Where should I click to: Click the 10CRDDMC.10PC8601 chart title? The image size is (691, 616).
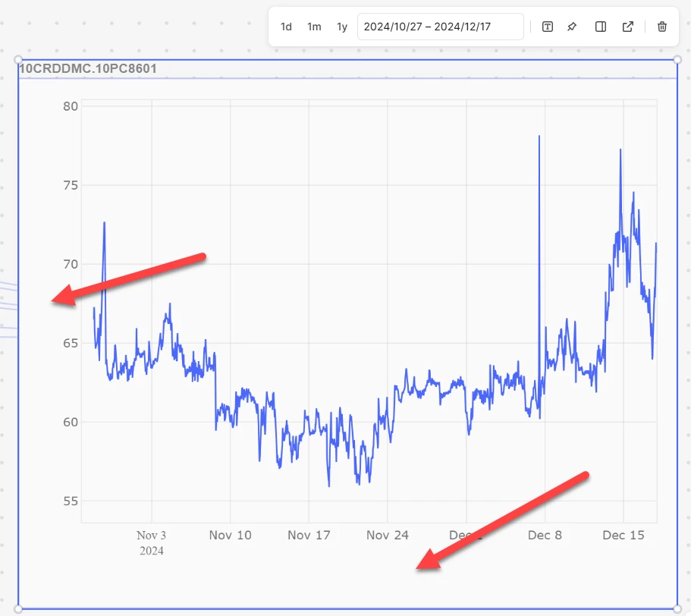pos(88,69)
